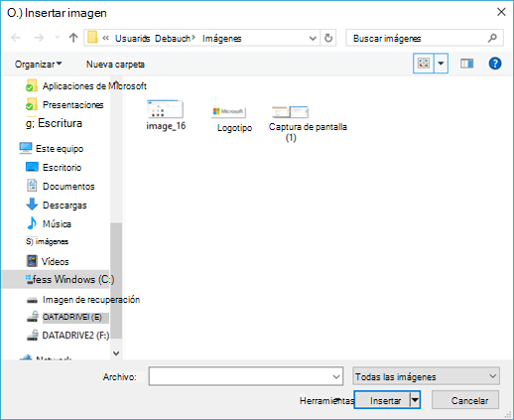Screen dimensions: 514x420
Task: Create a Nueva carpeta
Action: pos(115,65)
